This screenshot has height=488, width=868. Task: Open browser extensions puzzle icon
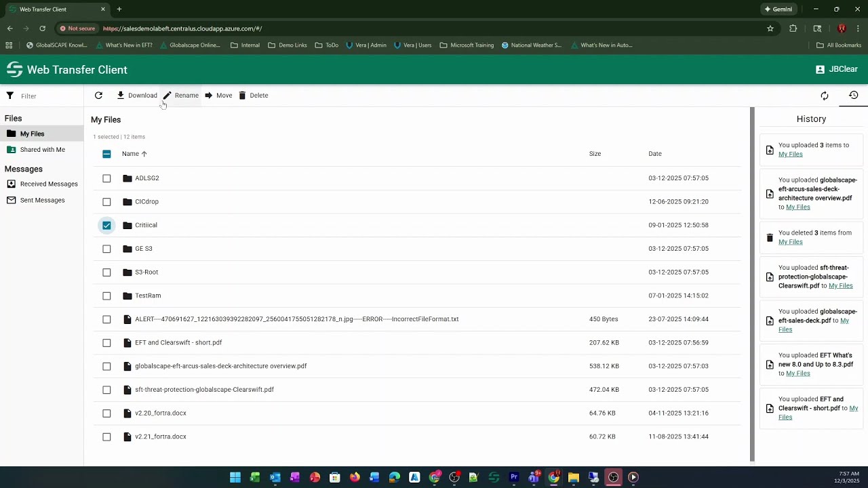coord(793,28)
